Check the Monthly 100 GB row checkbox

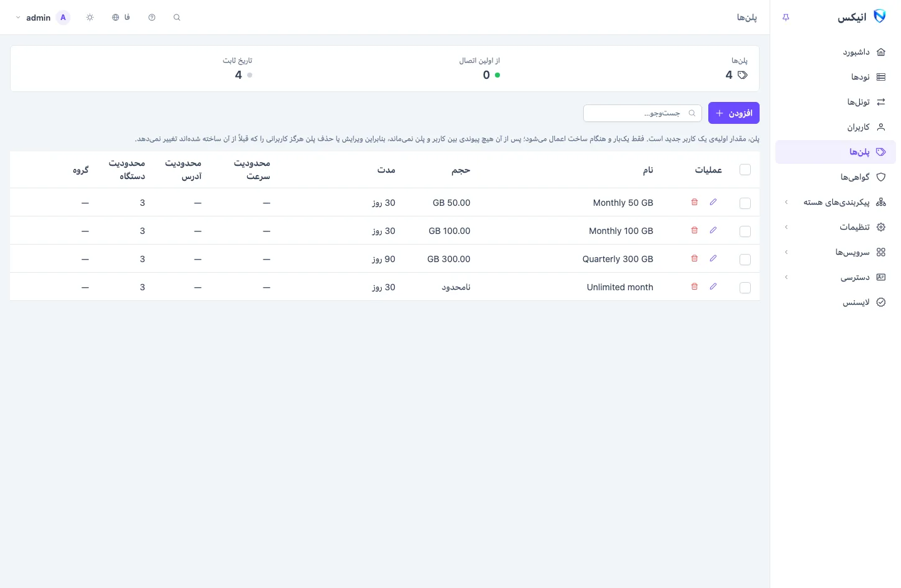click(745, 231)
